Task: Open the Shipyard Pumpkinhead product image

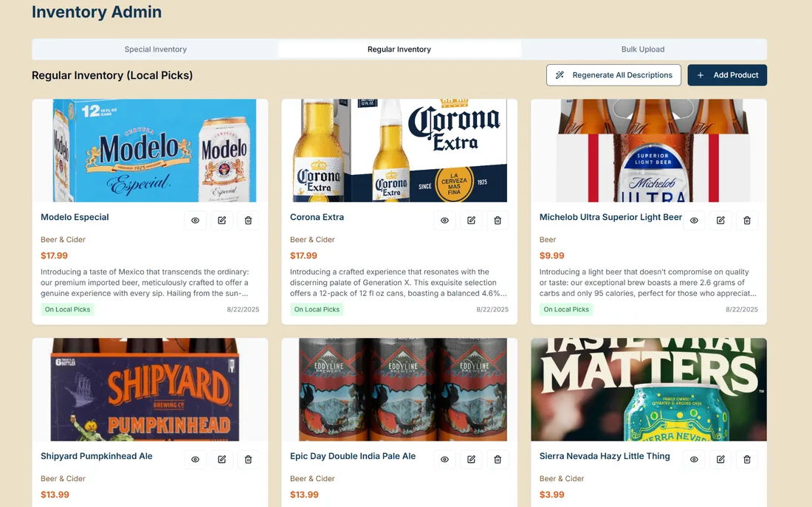Action: click(x=150, y=390)
